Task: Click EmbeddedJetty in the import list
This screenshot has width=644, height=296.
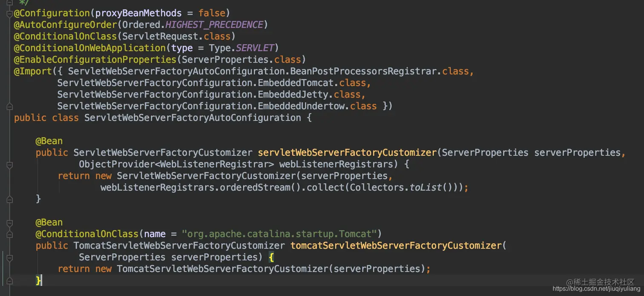Action: [x=293, y=94]
